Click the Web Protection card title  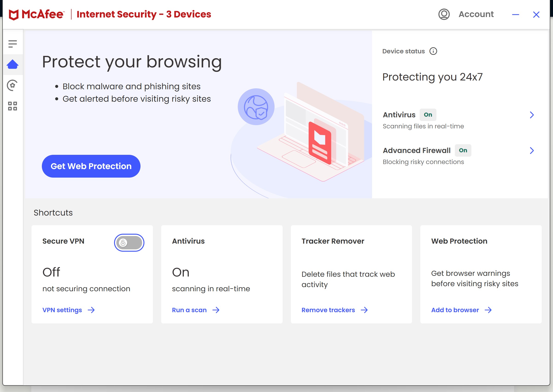pos(459,241)
